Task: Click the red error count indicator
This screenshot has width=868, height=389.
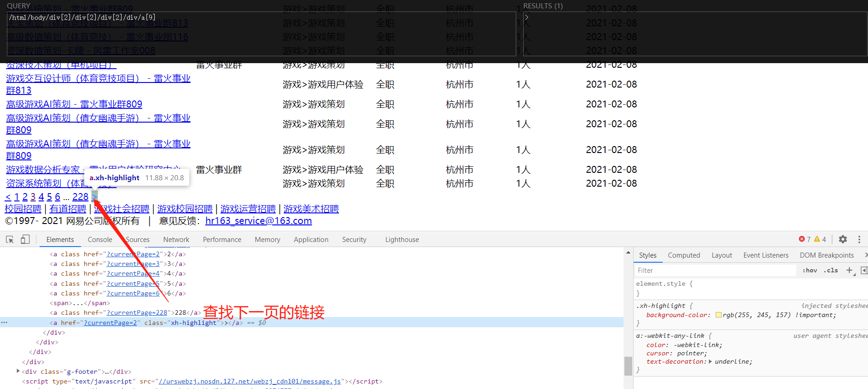Action: pyautogui.click(x=804, y=239)
